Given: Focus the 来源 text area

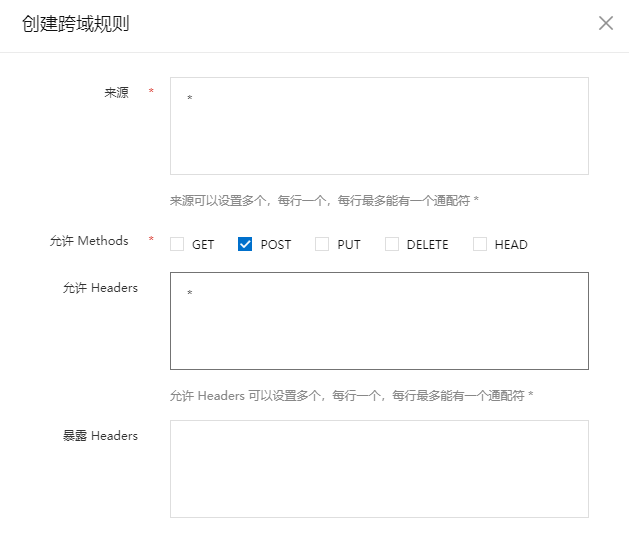Looking at the screenshot, I should click(379, 126).
